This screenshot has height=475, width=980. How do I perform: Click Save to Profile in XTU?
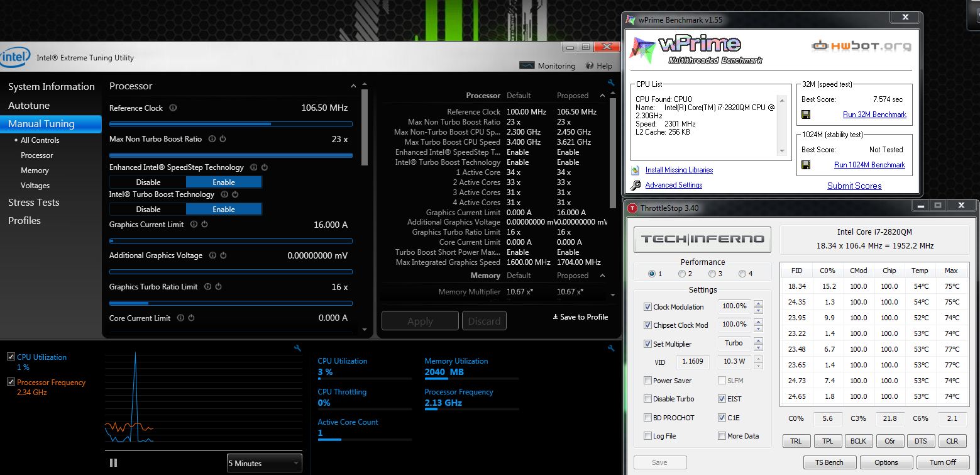click(580, 317)
